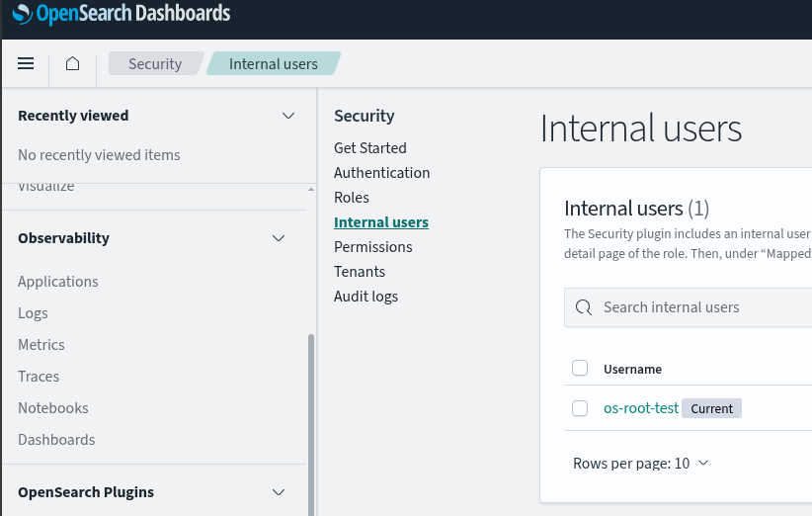Click the Current badge
The width and height of the screenshot is (812, 516).
click(x=711, y=409)
